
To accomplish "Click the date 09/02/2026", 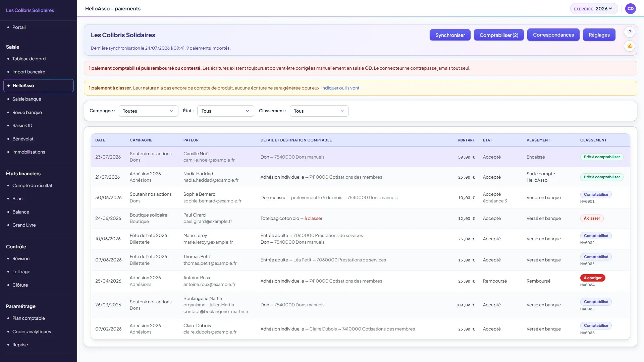I will click(x=108, y=329).
